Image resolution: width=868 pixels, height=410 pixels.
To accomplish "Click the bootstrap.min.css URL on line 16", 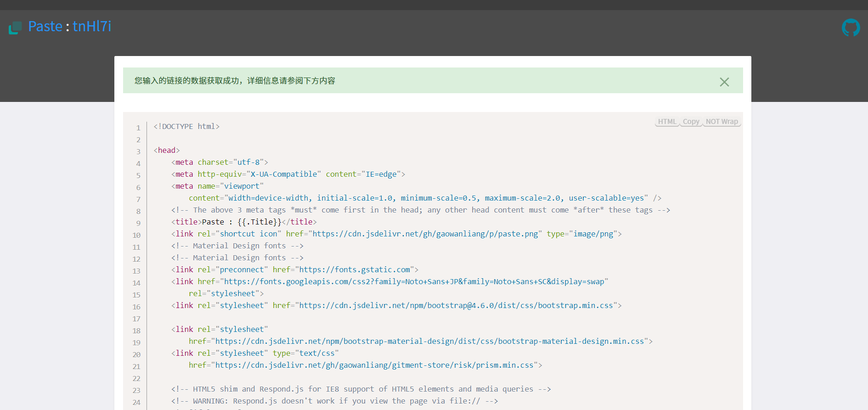I will 456,305.
